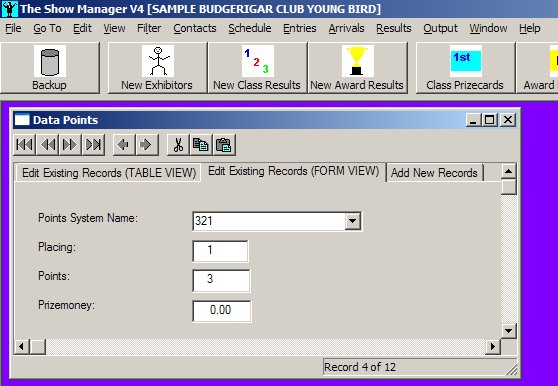The image size is (558, 386).
Task: Switch to Edit Existing Records (TABLE VIEW) tab
Action: (x=109, y=173)
